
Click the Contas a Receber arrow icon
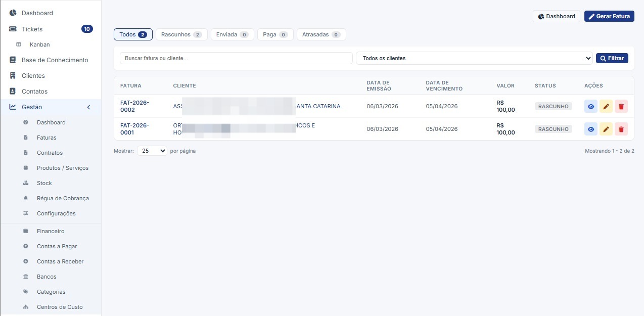26,261
